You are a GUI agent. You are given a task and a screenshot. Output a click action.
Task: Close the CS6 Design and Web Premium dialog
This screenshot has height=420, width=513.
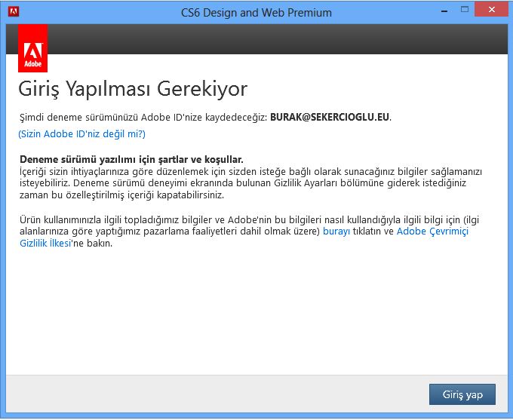tap(491, 10)
